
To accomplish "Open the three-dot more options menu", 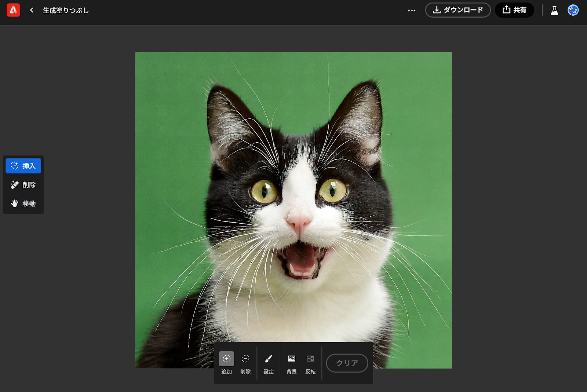I will 412,10.
